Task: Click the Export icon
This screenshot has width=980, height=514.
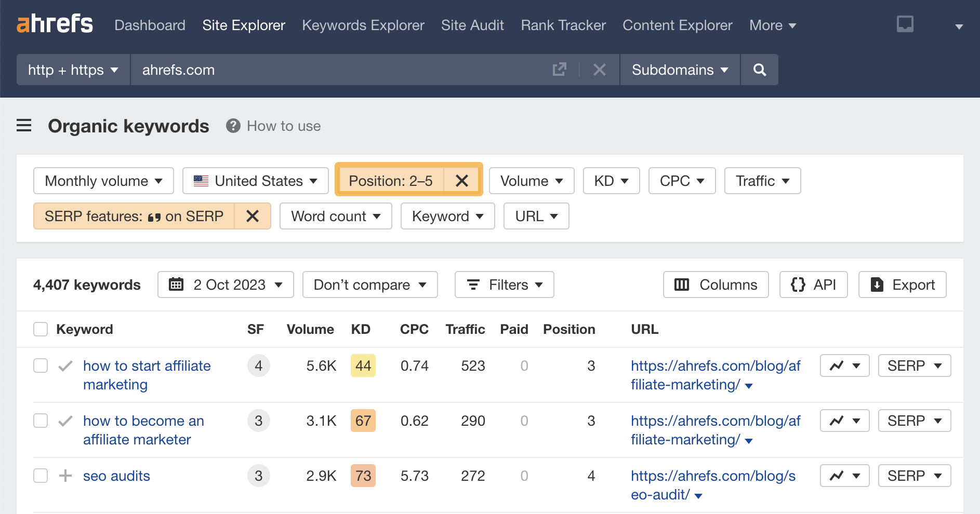Action: pyautogui.click(x=877, y=285)
